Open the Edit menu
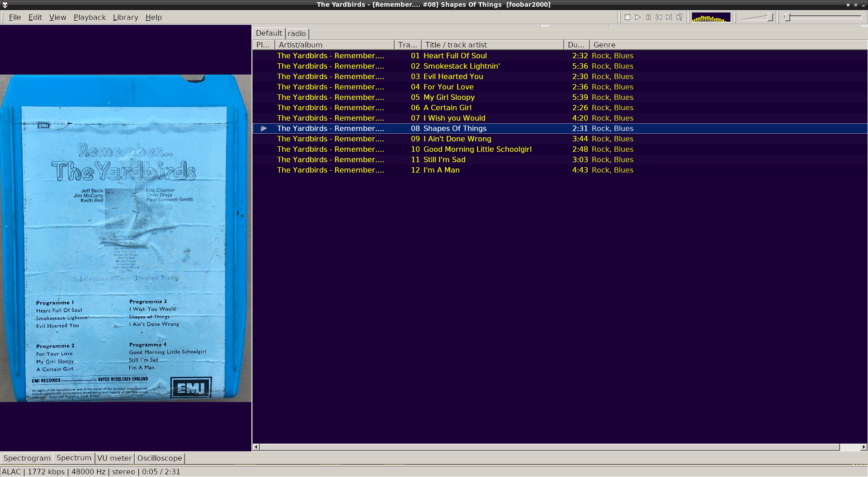This screenshot has width=868, height=477. [35, 17]
